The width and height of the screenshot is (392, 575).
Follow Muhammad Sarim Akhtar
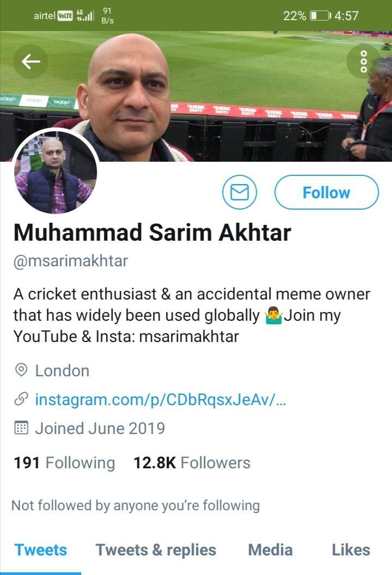click(326, 192)
